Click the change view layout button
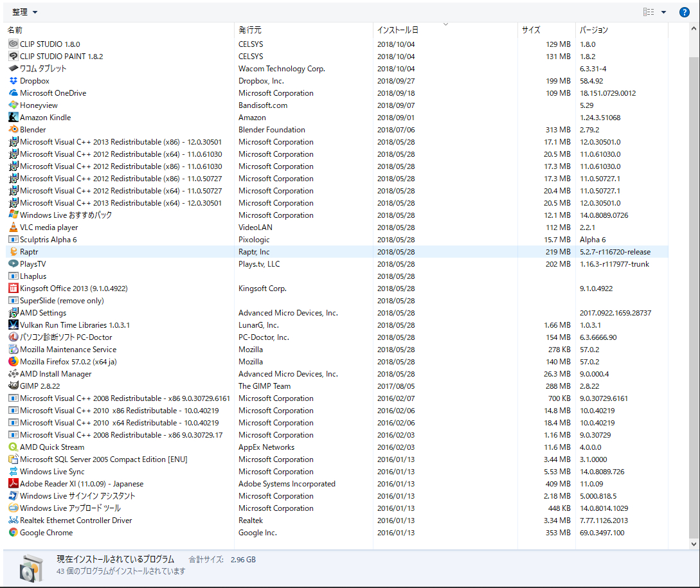The width and height of the screenshot is (700, 588). [x=649, y=12]
